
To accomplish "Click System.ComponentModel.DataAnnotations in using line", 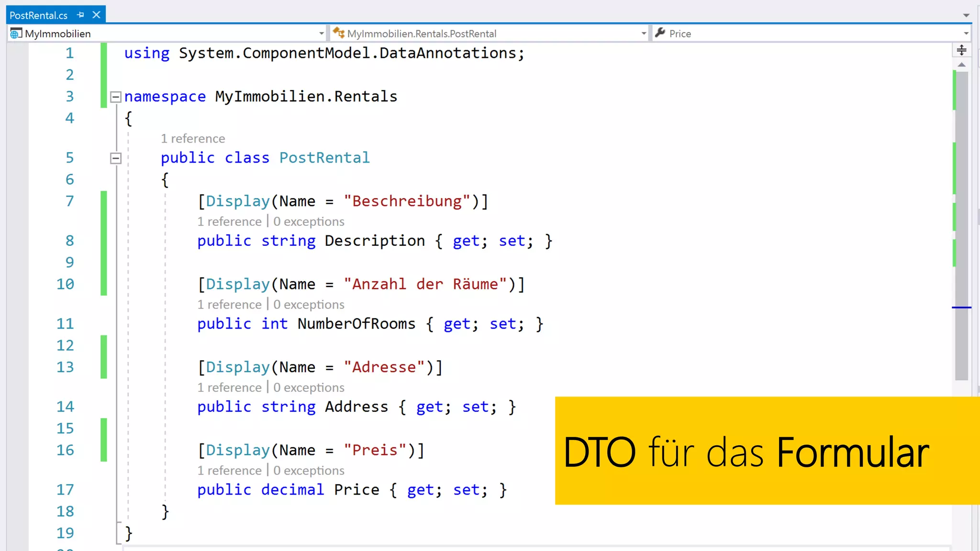I will (x=347, y=53).
